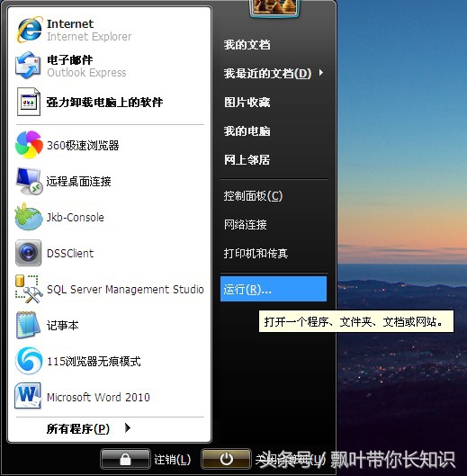Screen dimensions: 467x476
Task: Click the power button icon
Action: (x=226, y=459)
